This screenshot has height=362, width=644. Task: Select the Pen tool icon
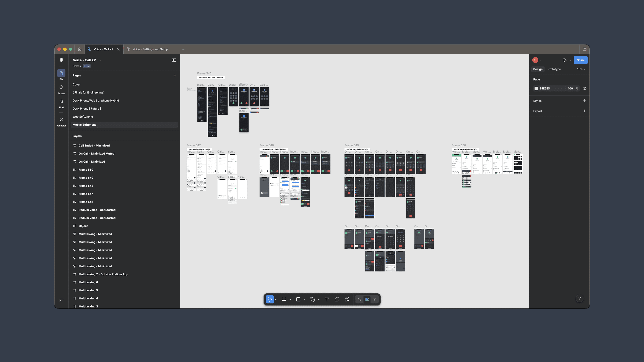[x=312, y=299]
